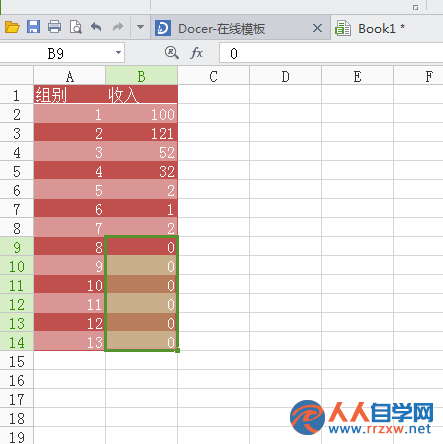The width and height of the screenshot is (443, 444).
Task: Select row 9 header
Action: point(17,247)
